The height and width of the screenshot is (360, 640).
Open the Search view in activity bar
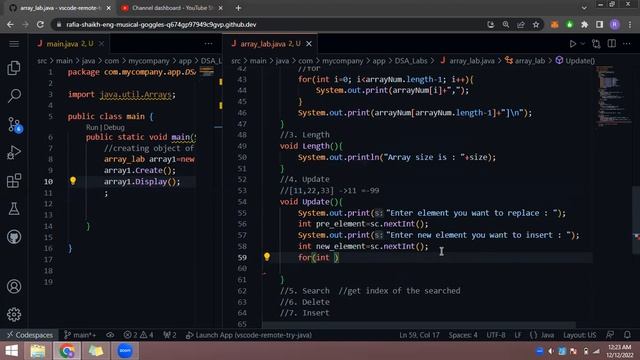click(14, 96)
